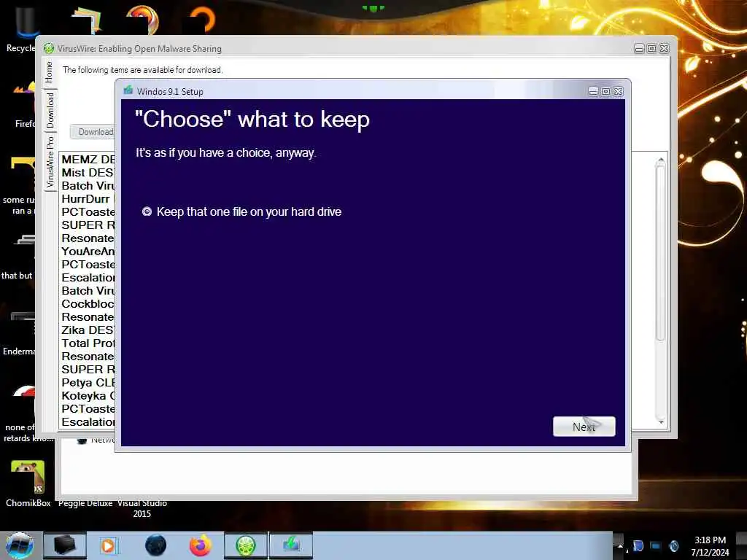Open the Peggle Deluxe desktop shortcut
This screenshot has width=747, height=560.
(x=85, y=503)
